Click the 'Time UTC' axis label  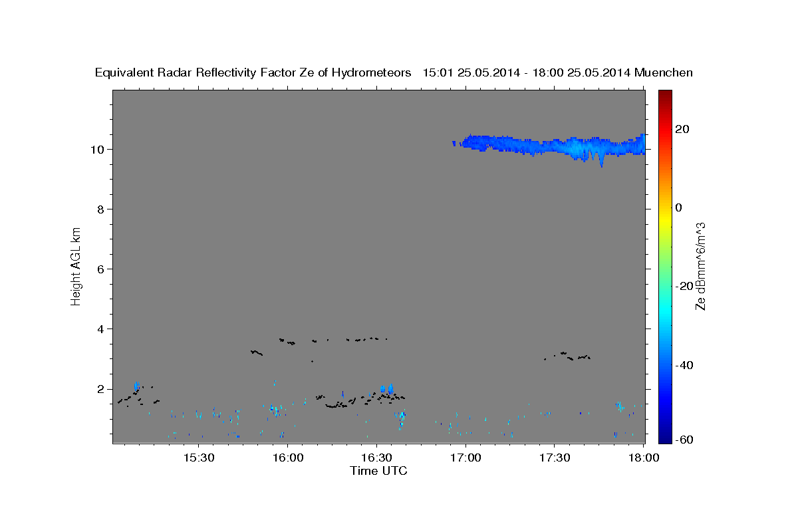coord(378,471)
